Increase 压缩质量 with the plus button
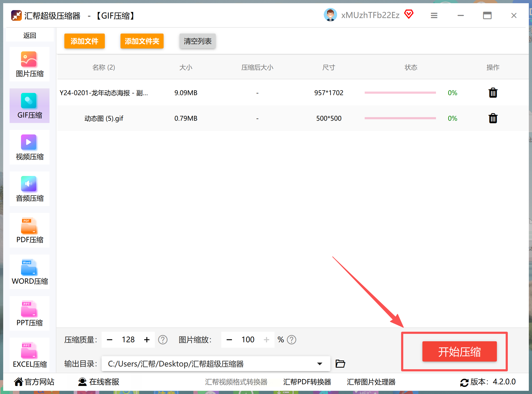The height and width of the screenshot is (394, 532). point(147,340)
